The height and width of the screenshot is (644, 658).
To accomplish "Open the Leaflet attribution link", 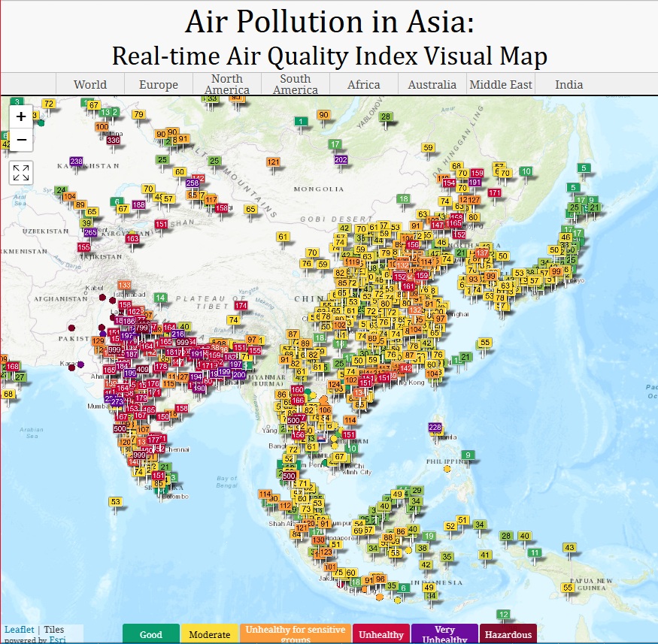I will (x=20, y=629).
